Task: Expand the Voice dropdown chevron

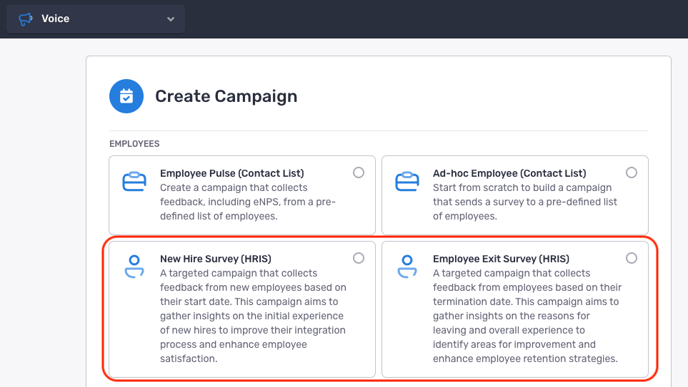Action: point(171,19)
